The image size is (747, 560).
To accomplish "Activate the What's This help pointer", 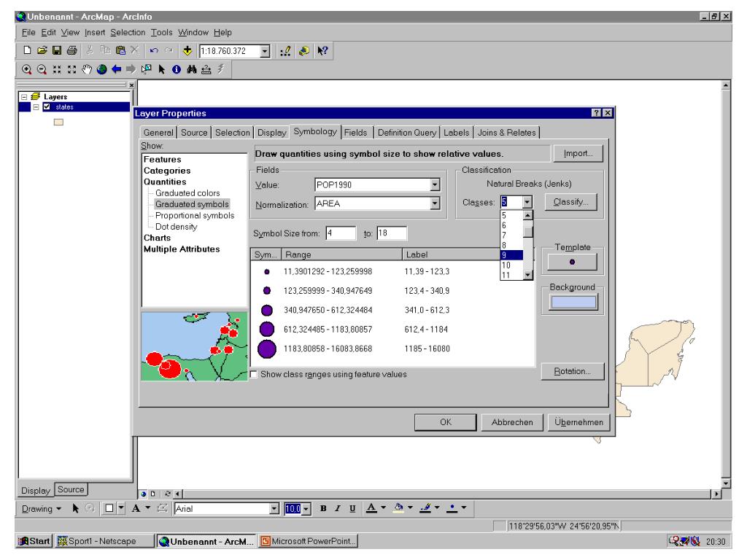I will [322, 51].
